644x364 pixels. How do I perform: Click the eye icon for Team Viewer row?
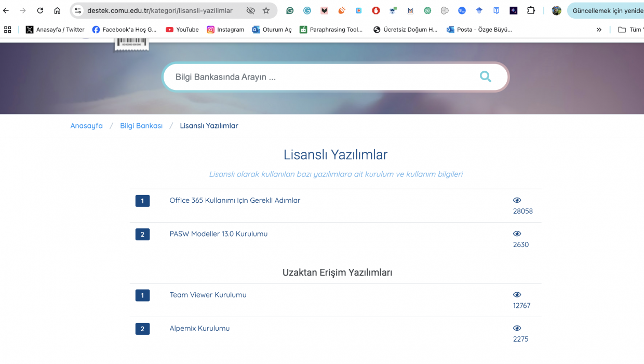click(x=517, y=295)
